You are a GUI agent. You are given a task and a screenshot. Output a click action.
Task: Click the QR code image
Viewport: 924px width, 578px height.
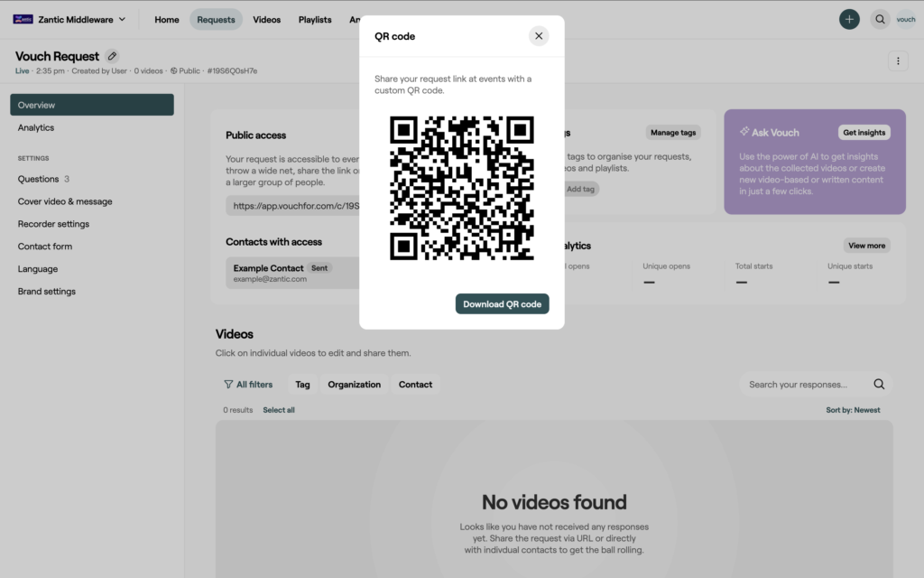coord(462,188)
